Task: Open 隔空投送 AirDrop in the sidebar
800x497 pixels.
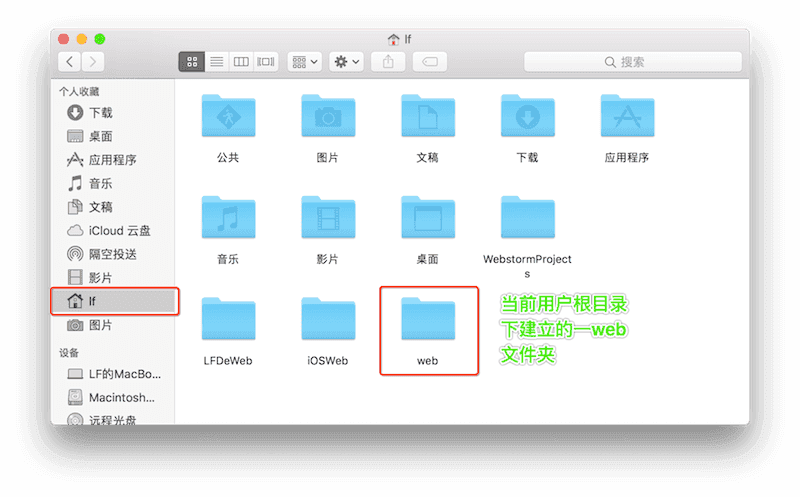Action: pos(112,254)
